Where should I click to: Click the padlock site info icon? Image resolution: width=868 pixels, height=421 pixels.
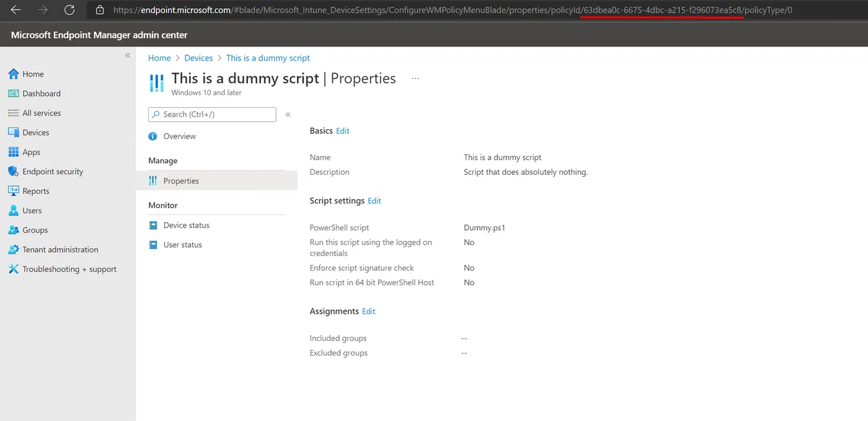coord(99,10)
